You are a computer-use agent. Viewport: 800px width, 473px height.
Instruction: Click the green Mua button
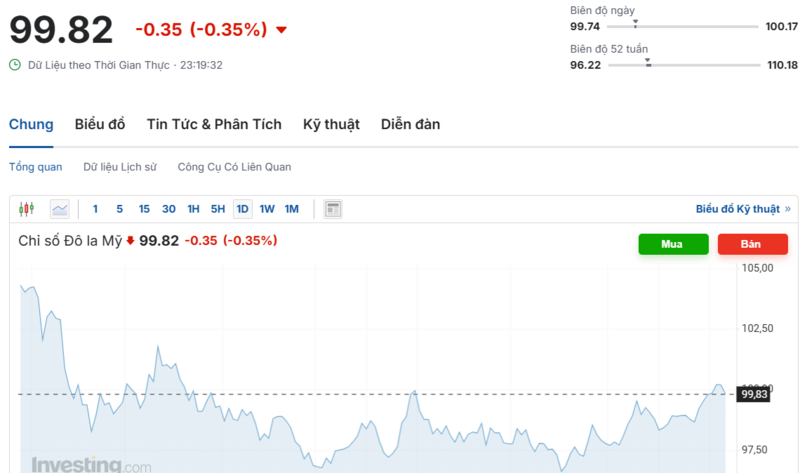point(673,244)
